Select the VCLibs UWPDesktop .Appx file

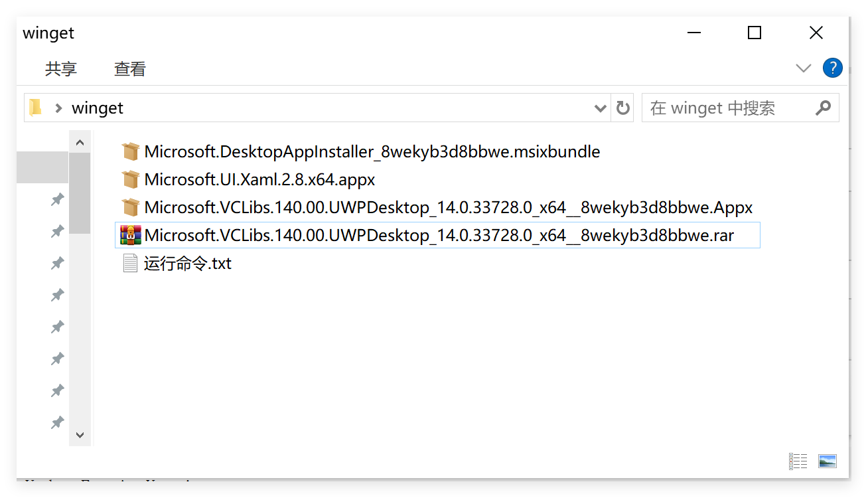tap(448, 207)
